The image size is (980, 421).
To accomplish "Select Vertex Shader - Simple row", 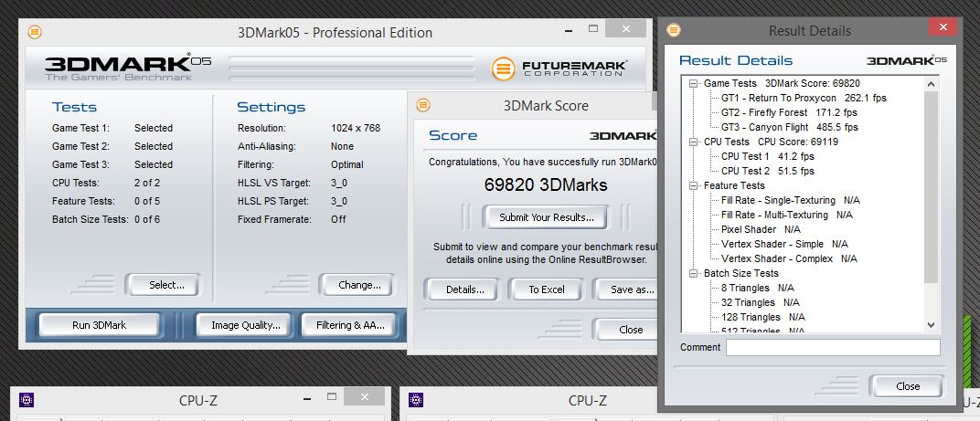I will point(784,244).
